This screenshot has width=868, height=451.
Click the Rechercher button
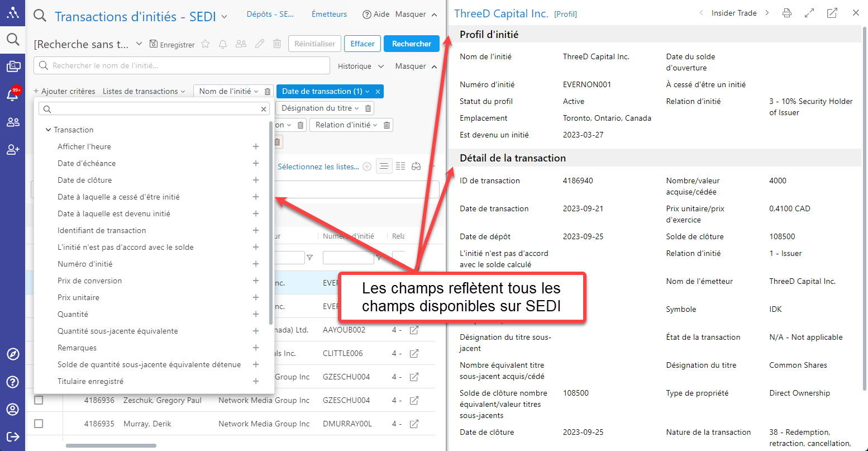pos(412,44)
